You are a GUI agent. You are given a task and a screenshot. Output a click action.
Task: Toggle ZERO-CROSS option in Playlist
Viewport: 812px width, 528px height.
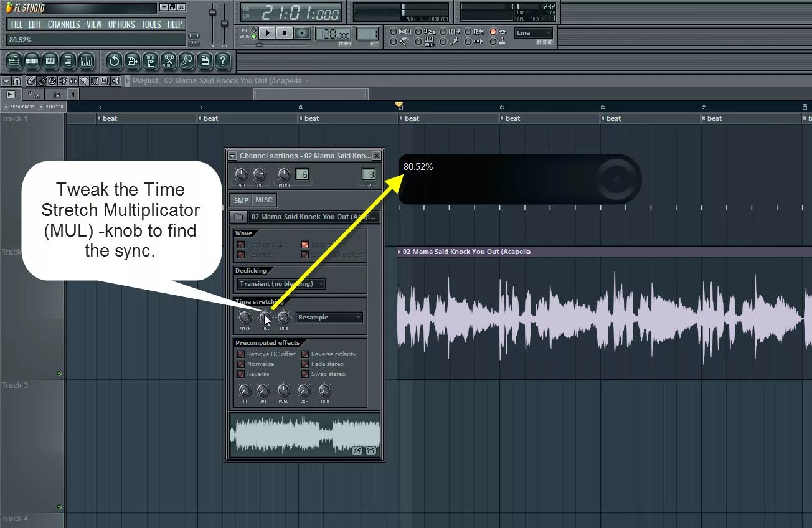pos(20,107)
